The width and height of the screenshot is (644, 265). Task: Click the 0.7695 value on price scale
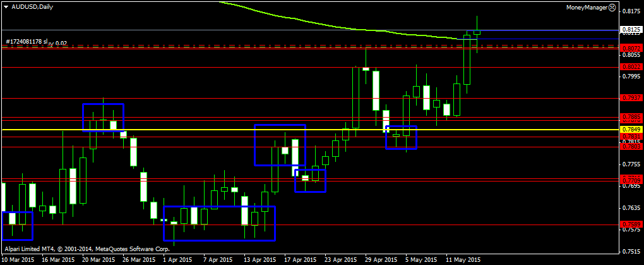click(x=631, y=187)
